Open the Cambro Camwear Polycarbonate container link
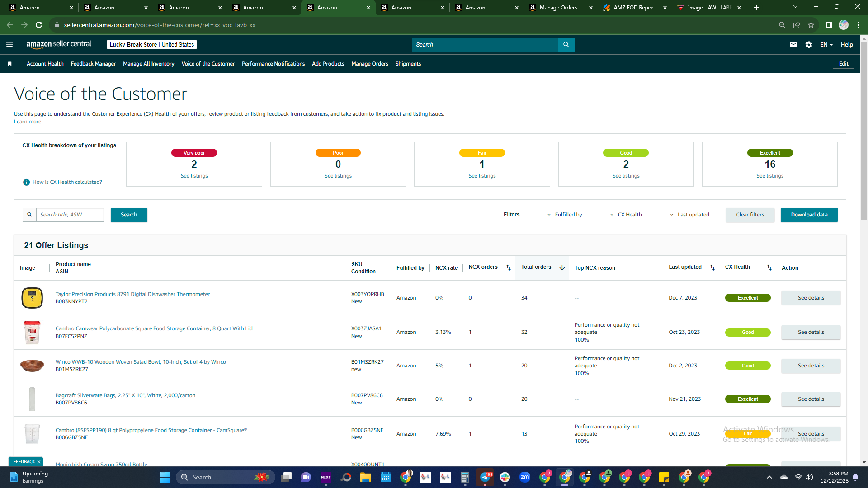 [154, 328]
